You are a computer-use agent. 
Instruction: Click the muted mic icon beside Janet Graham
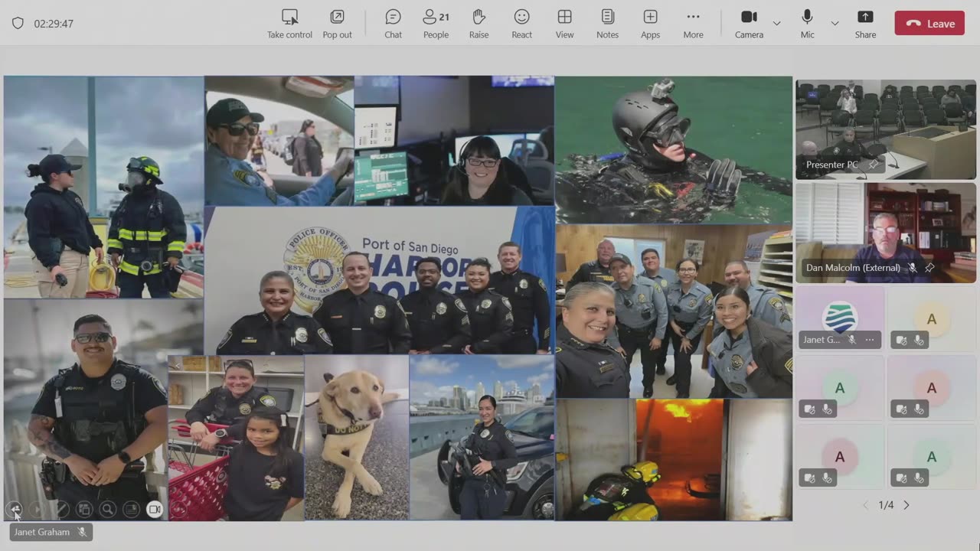[x=82, y=532]
